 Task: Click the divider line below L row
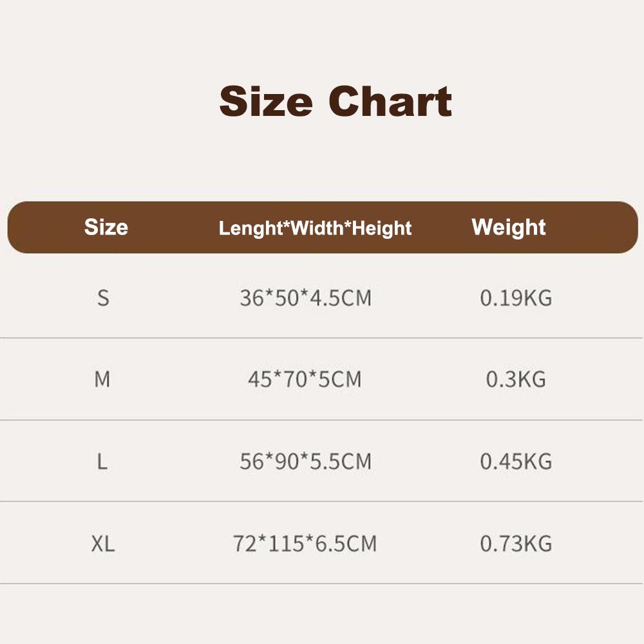click(x=321, y=501)
